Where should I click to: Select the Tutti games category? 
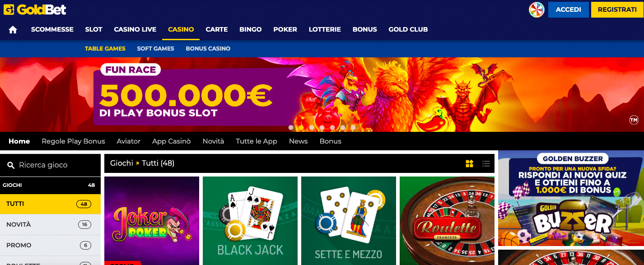tap(50, 204)
